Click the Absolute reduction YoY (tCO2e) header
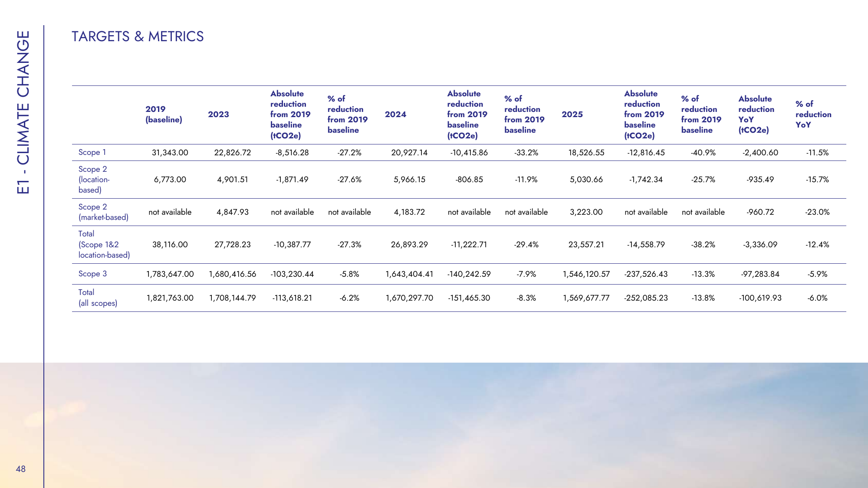 [x=756, y=115]
